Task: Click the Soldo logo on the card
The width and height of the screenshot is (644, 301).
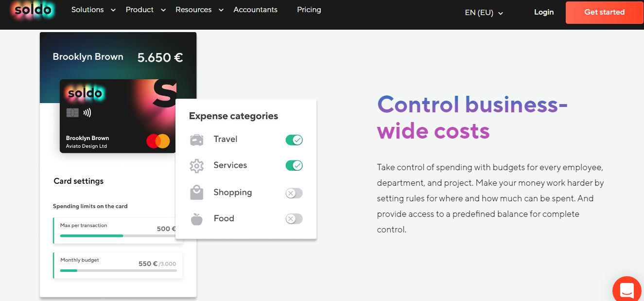Action: click(86, 92)
